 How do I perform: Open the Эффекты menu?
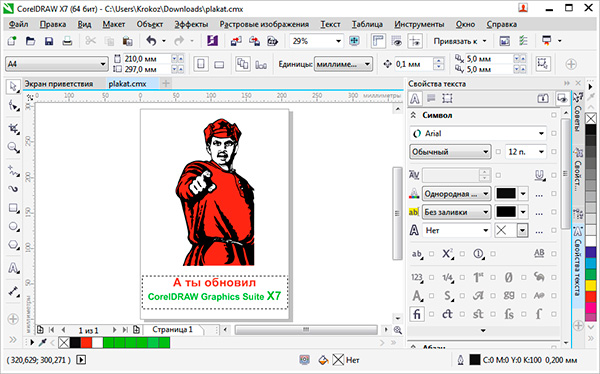pyautogui.click(x=191, y=24)
